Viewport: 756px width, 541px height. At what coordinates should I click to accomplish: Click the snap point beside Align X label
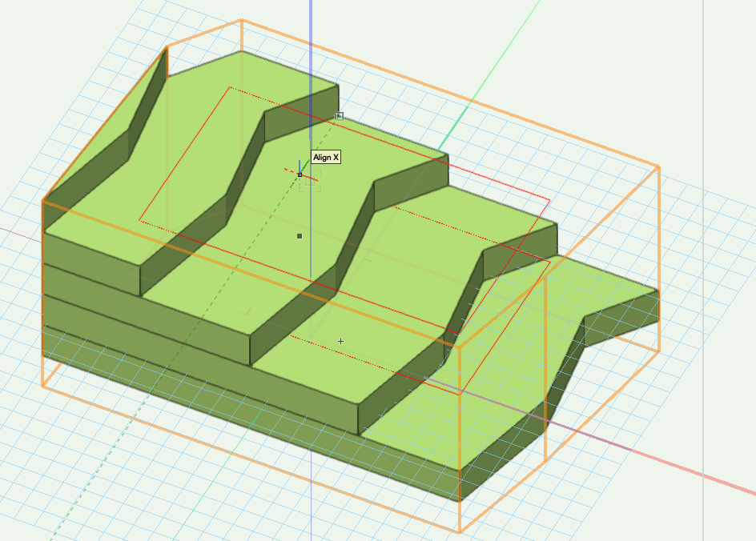point(300,174)
